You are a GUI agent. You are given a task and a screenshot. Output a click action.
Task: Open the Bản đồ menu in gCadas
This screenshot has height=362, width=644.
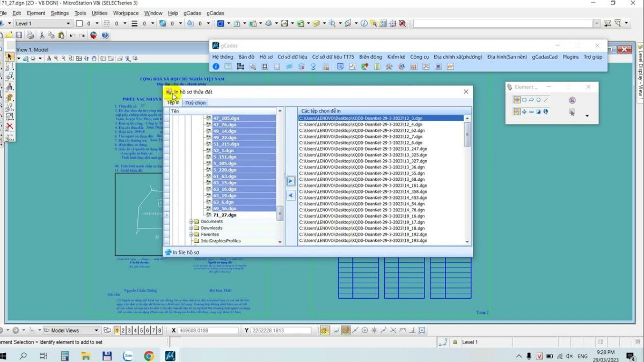click(246, 57)
